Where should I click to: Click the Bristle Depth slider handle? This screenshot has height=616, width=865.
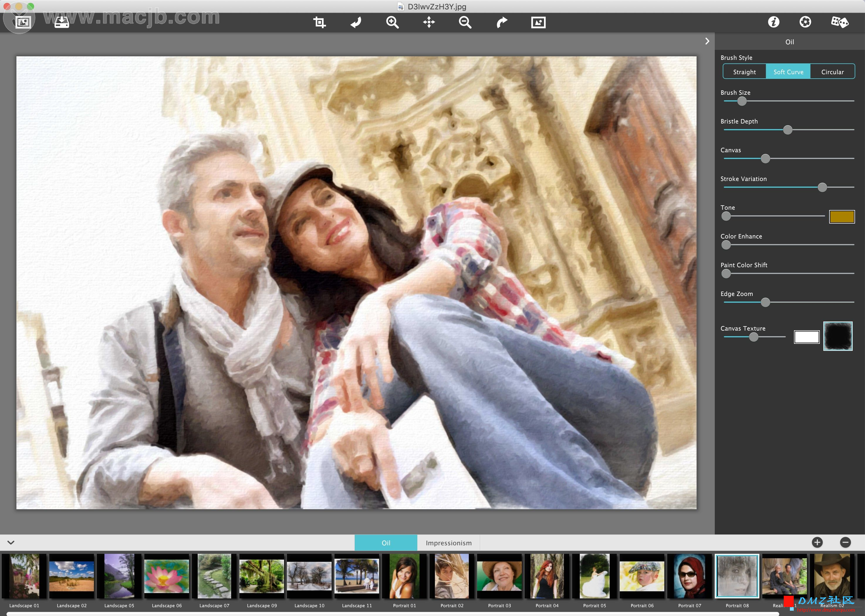(x=788, y=130)
